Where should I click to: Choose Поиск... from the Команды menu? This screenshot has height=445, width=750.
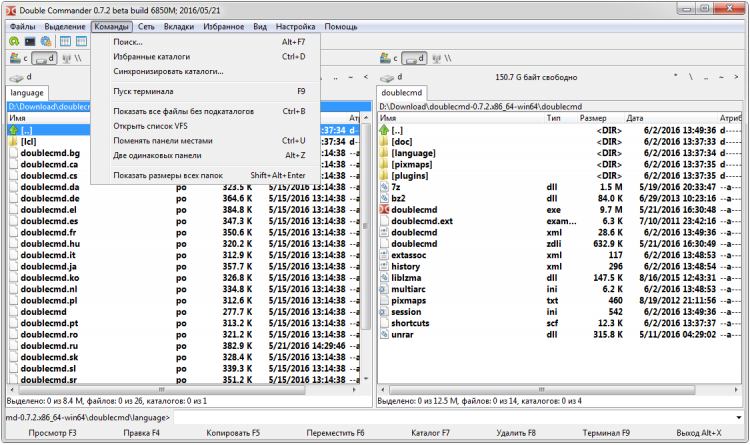click(x=206, y=42)
